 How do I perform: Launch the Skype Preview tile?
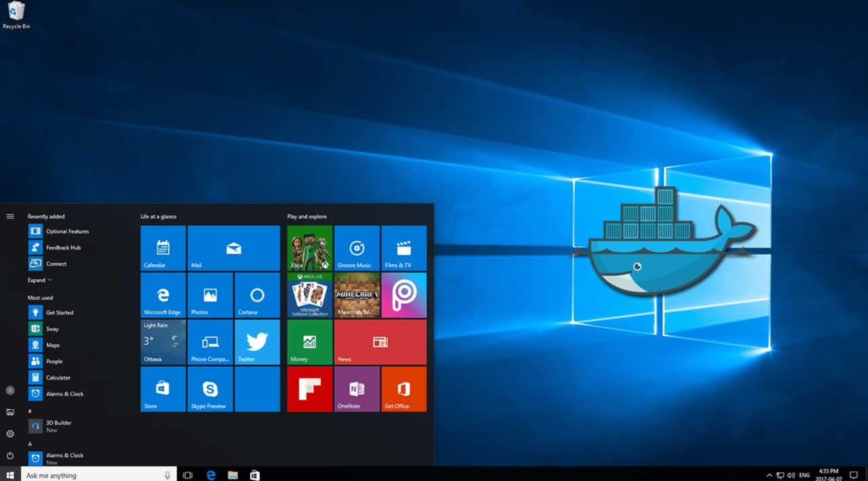tap(210, 389)
